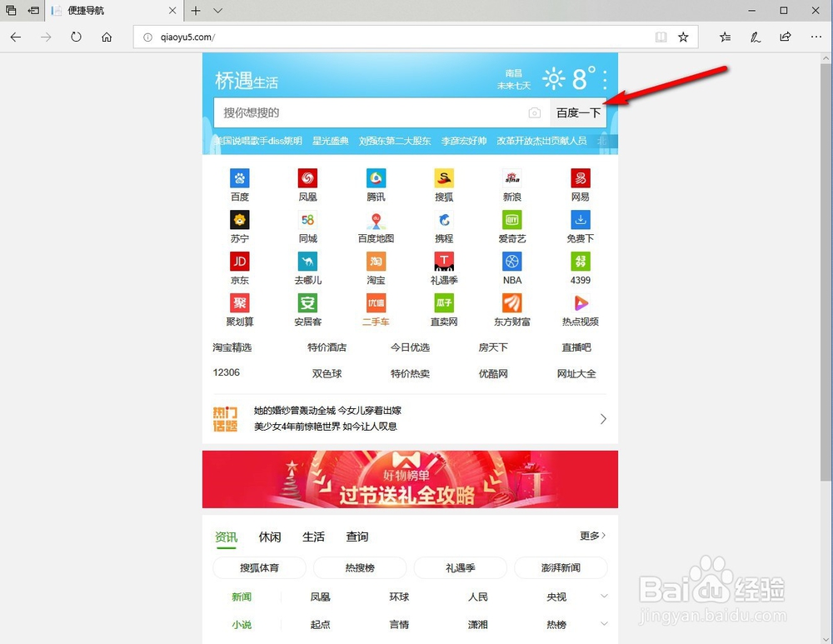Go to the browser home page

pyautogui.click(x=107, y=37)
